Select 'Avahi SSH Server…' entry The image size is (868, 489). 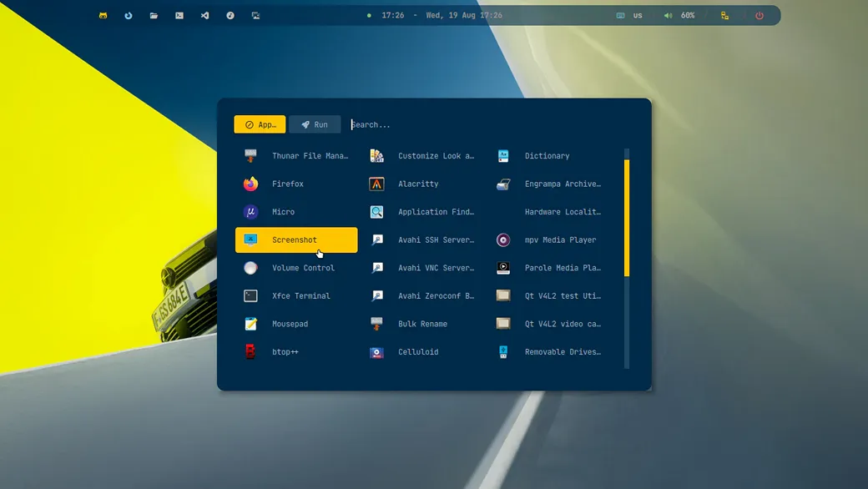click(422, 240)
